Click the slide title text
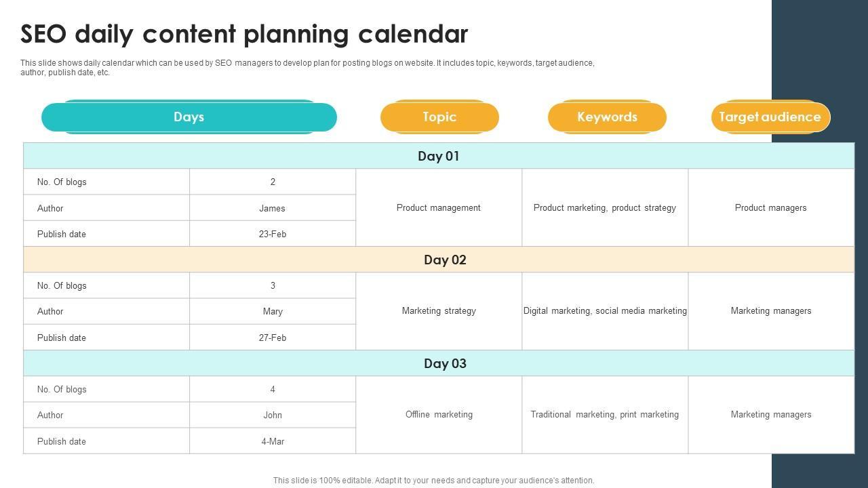The width and height of the screenshot is (868, 488). pyautogui.click(x=244, y=34)
